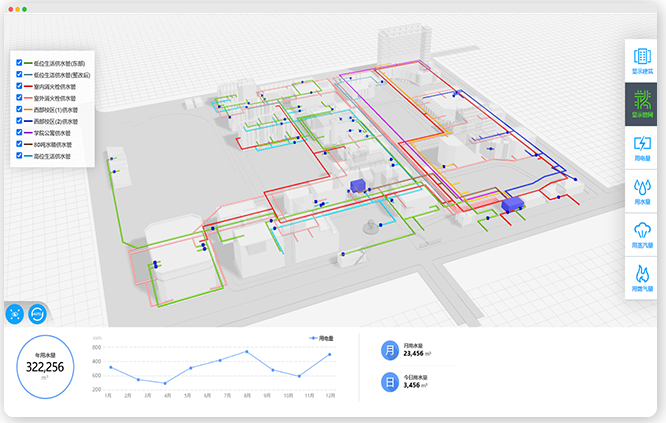Click the 年用水量 322,256 circle
This screenshot has width=666, height=423.
[45, 367]
